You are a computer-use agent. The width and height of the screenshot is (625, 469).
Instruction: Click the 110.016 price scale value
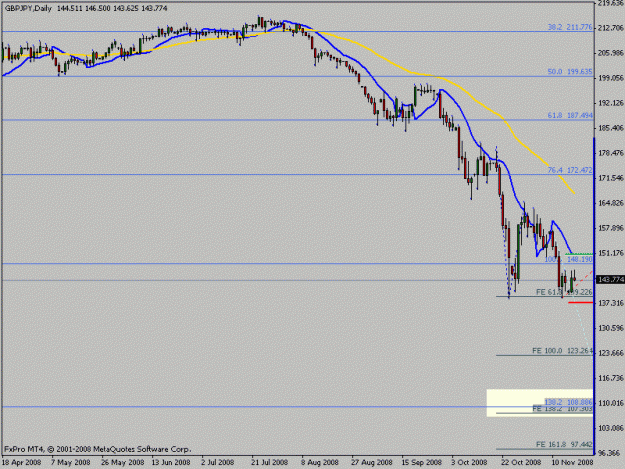point(611,403)
